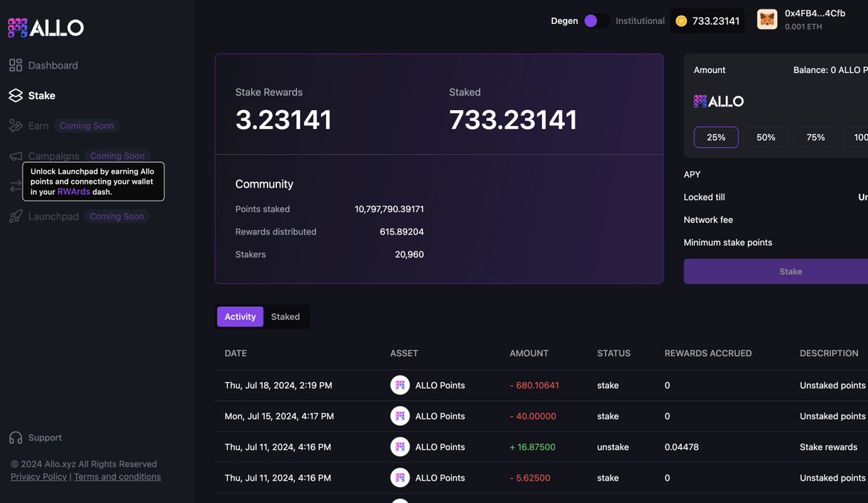The image size is (868, 503).
Task: Switch to the Staked tab
Action: click(285, 317)
